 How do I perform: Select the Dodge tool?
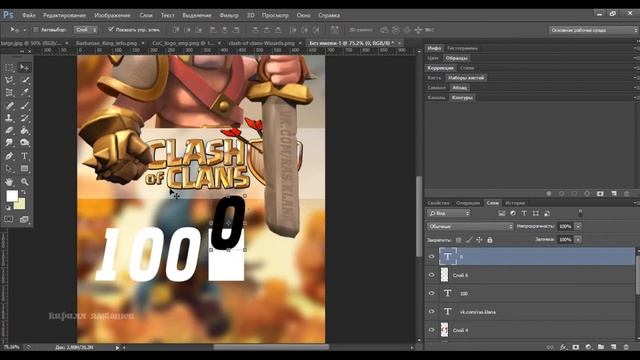[x=24, y=143]
